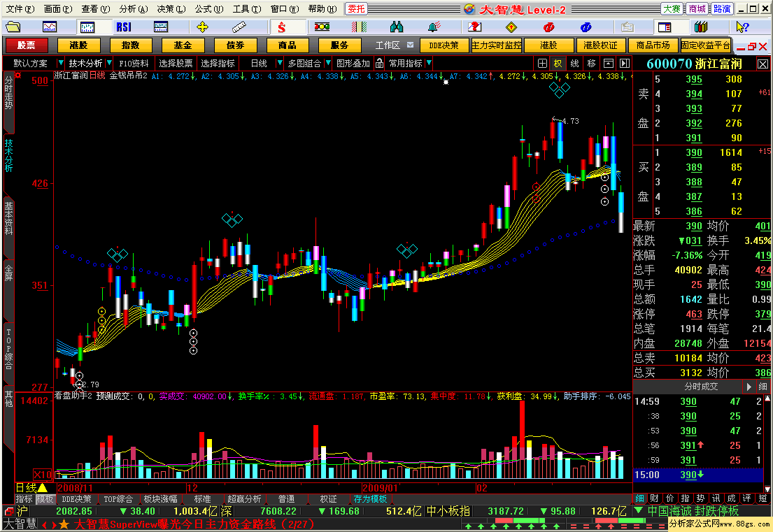Click the red circular D icon
This screenshot has width=773, height=532.
(548, 27)
